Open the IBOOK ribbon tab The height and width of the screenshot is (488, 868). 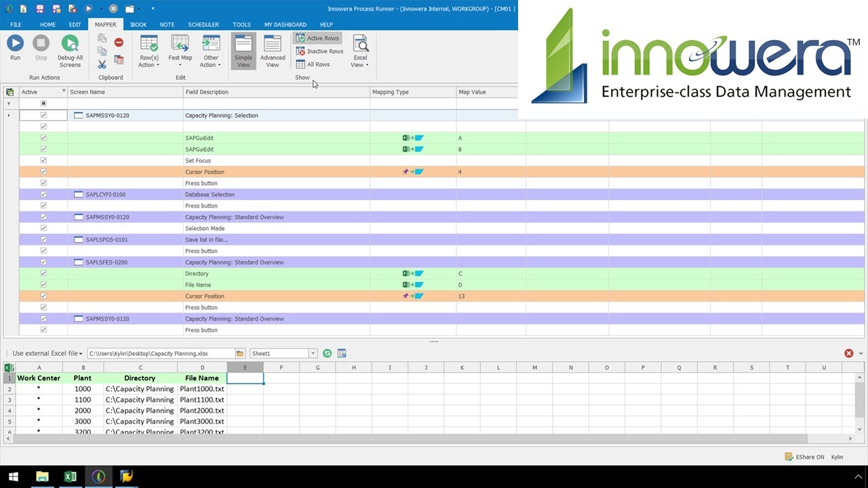[x=138, y=24]
